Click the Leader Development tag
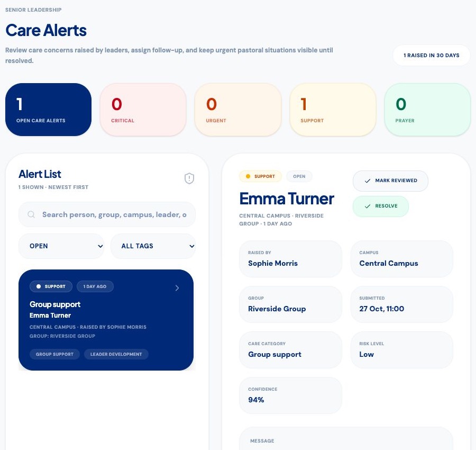476x450 pixels. pyautogui.click(x=116, y=354)
